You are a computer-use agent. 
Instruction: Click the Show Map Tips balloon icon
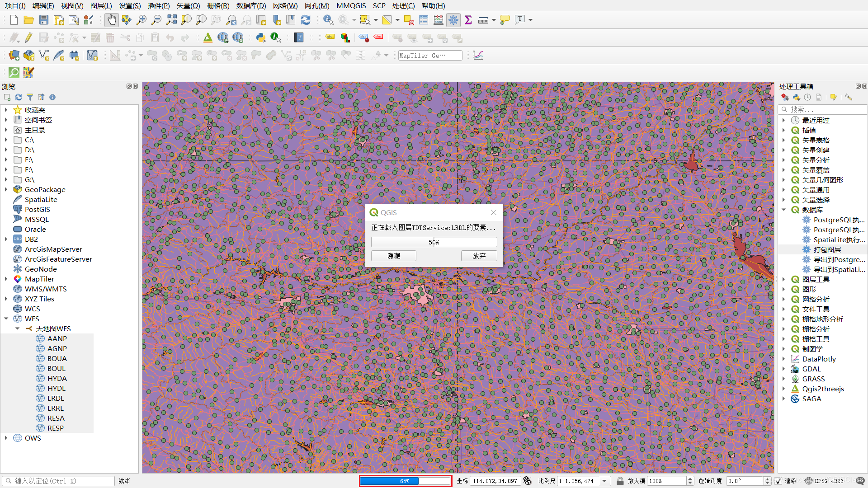pos(505,20)
